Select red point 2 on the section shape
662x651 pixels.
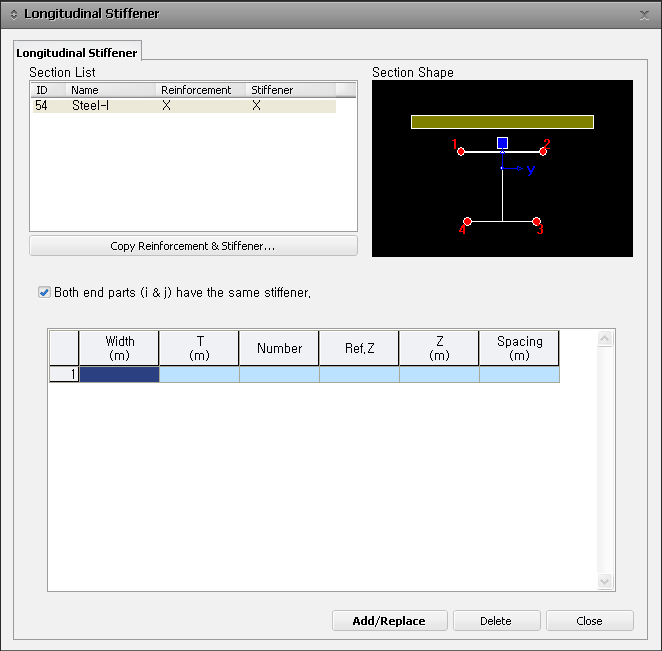coord(543,152)
